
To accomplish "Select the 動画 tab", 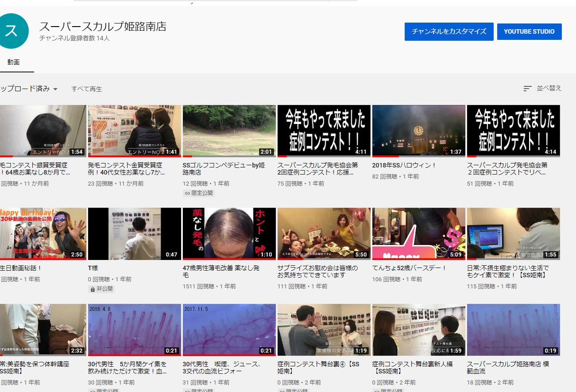I will (13, 62).
